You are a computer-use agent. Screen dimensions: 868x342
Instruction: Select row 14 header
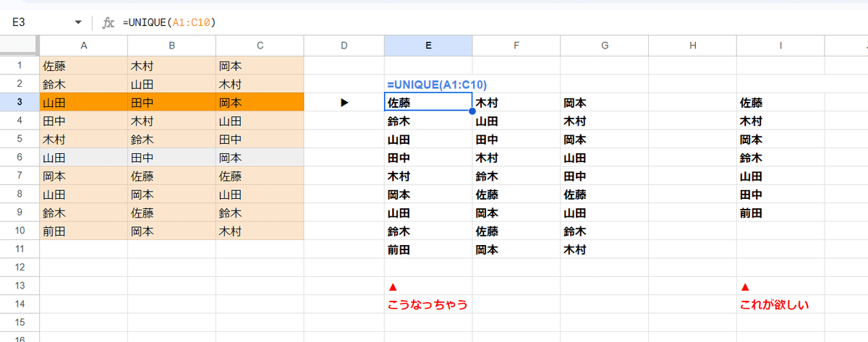click(20, 304)
